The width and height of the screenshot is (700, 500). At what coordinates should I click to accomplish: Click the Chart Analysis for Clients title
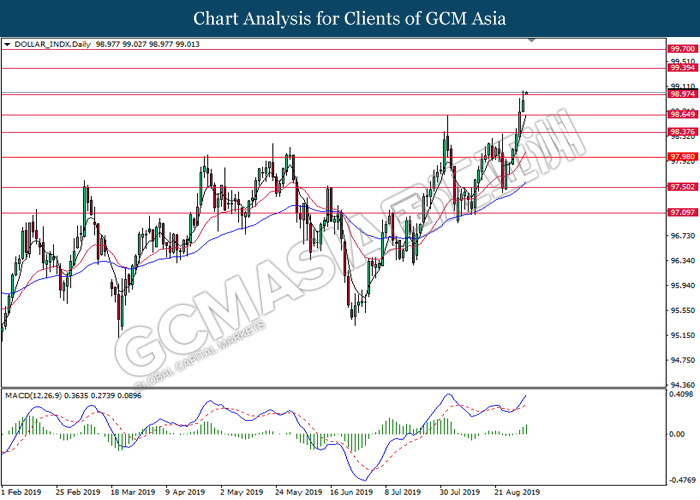coord(350,19)
